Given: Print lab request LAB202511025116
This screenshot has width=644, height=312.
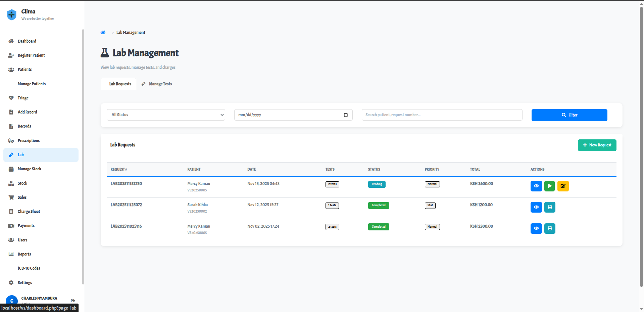Looking at the screenshot, I should [x=549, y=228].
